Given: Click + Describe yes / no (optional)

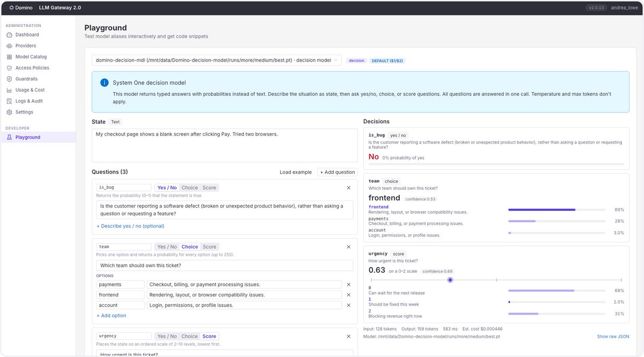Looking at the screenshot, I should tap(130, 226).
